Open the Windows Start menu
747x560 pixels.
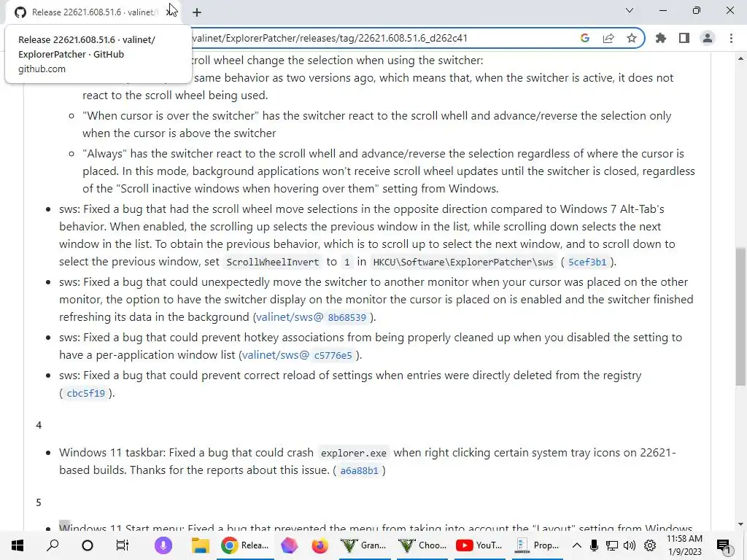coord(18,545)
